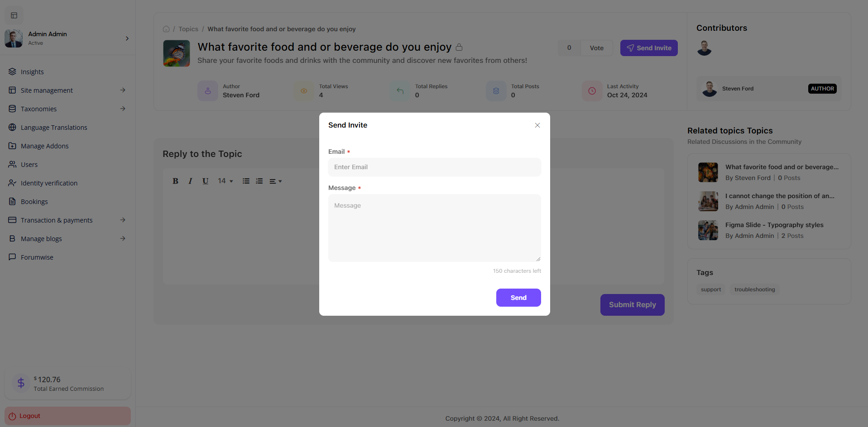Click the Italic formatting icon
The height and width of the screenshot is (427, 868).
(190, 181)
